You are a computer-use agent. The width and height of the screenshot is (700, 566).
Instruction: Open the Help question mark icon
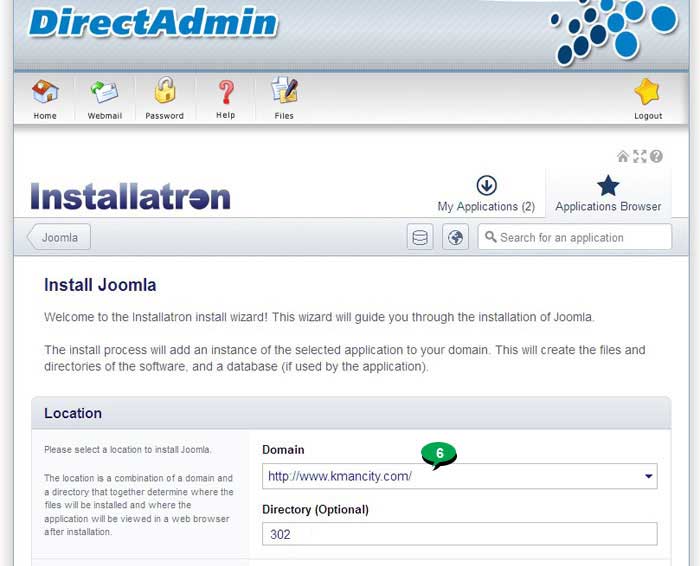226,92
